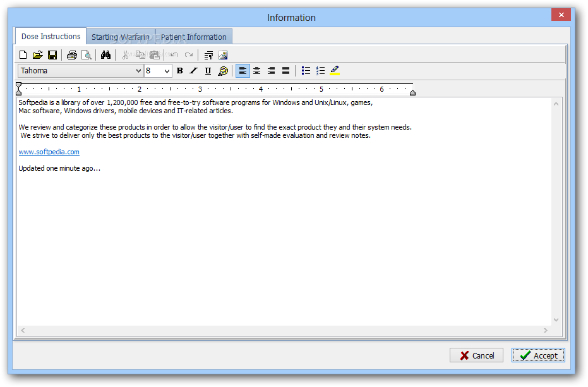588x387 pixels.
Task: Toggle Bold formatting
Action: click(x=179, y=71)
